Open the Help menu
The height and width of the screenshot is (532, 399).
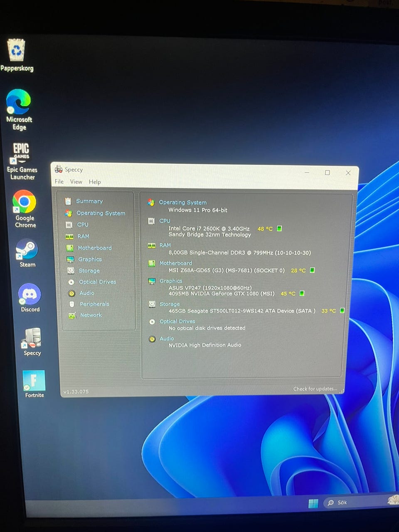(95, 182)
